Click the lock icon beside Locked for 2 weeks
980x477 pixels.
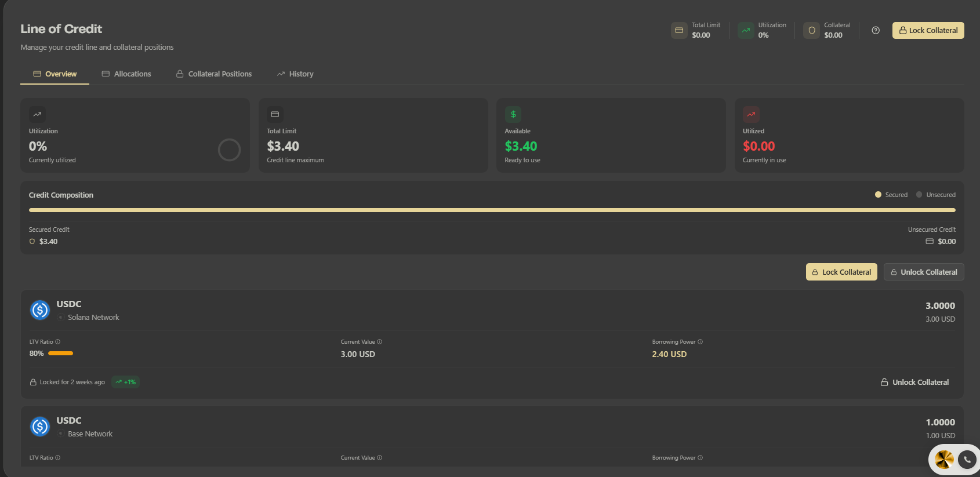coord(33,383)
